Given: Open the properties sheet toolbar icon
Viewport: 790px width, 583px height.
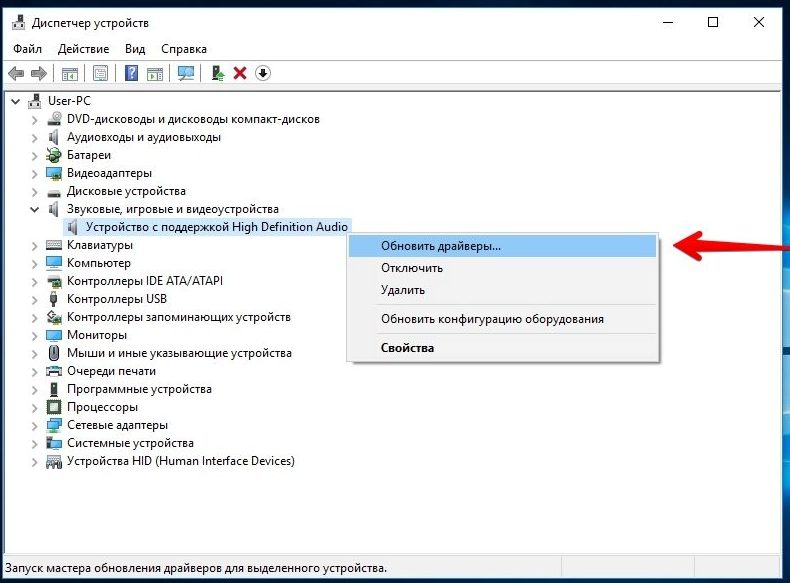Looking at the screenshot, I should click(100, 73).
